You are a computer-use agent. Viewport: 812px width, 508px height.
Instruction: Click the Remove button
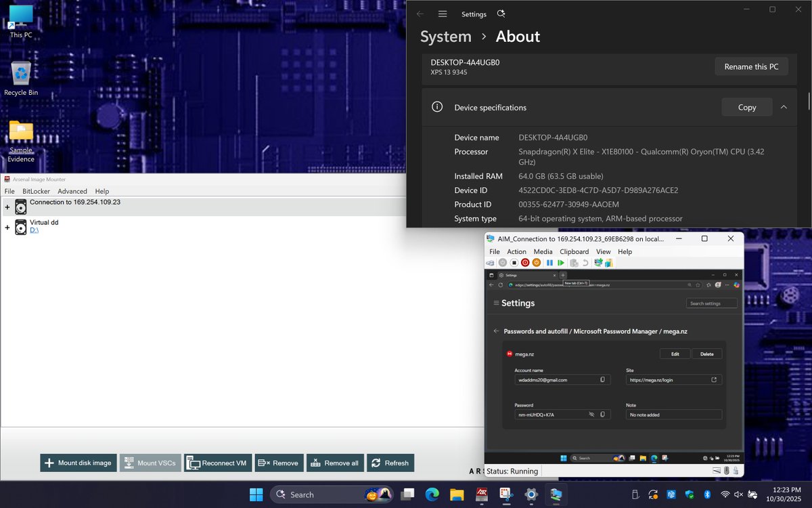279,463
